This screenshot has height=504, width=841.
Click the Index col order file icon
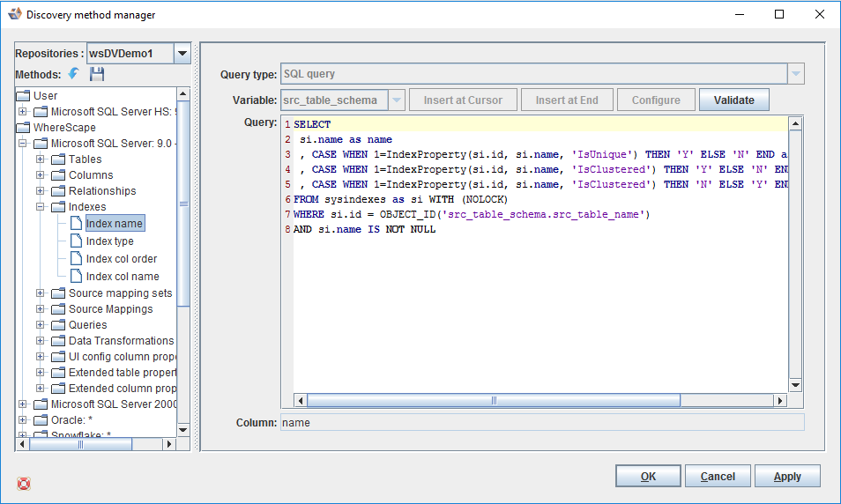(75, 258)
